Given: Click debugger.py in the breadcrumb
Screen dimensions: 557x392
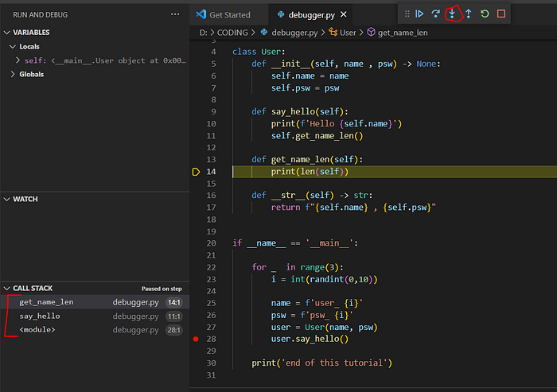Looking at the screenshot, I should coord(294,33).
